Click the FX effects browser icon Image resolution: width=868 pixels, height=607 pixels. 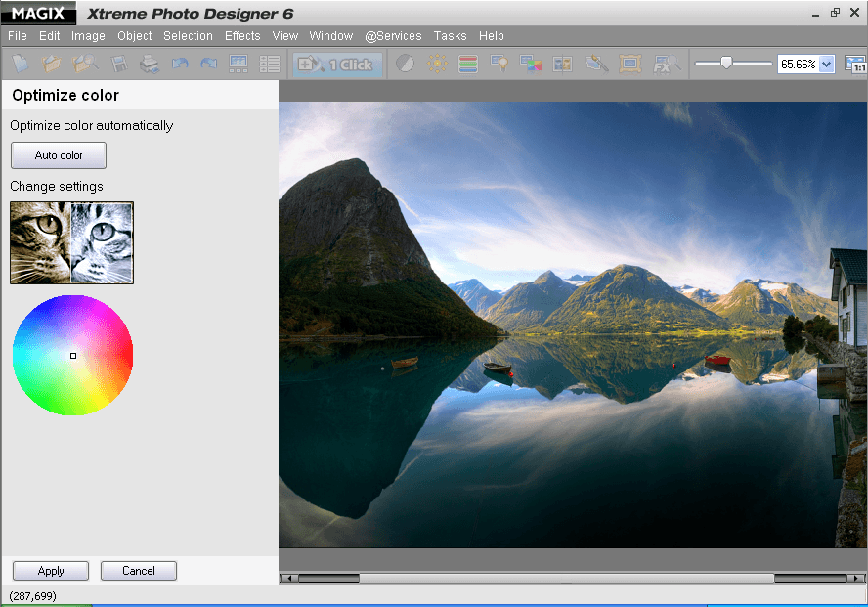coord(666,63)
